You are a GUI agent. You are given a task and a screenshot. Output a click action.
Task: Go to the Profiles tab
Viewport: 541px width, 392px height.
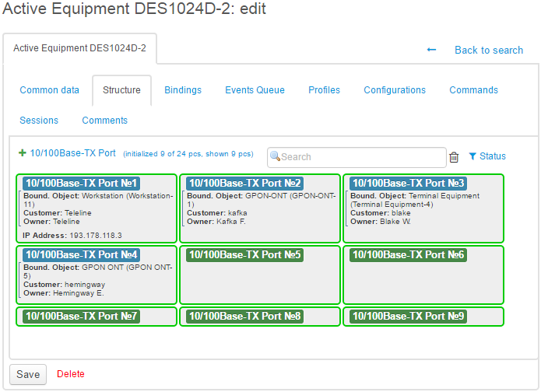click(x=324, y=90)
